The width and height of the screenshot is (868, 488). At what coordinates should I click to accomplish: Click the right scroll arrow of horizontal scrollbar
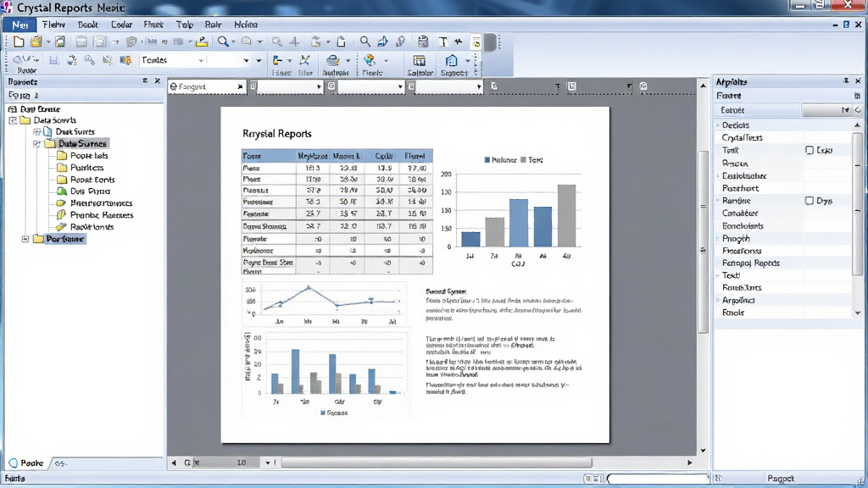(690, 463)
